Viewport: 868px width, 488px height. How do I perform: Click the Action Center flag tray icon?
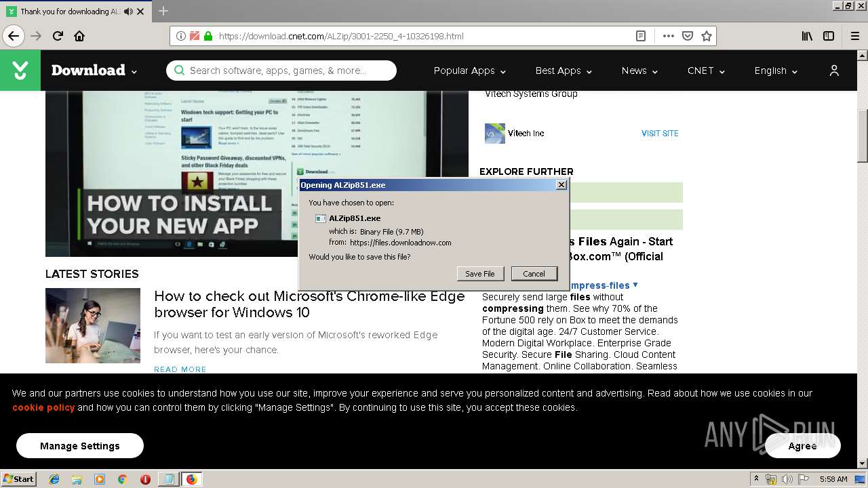point(804,479)
